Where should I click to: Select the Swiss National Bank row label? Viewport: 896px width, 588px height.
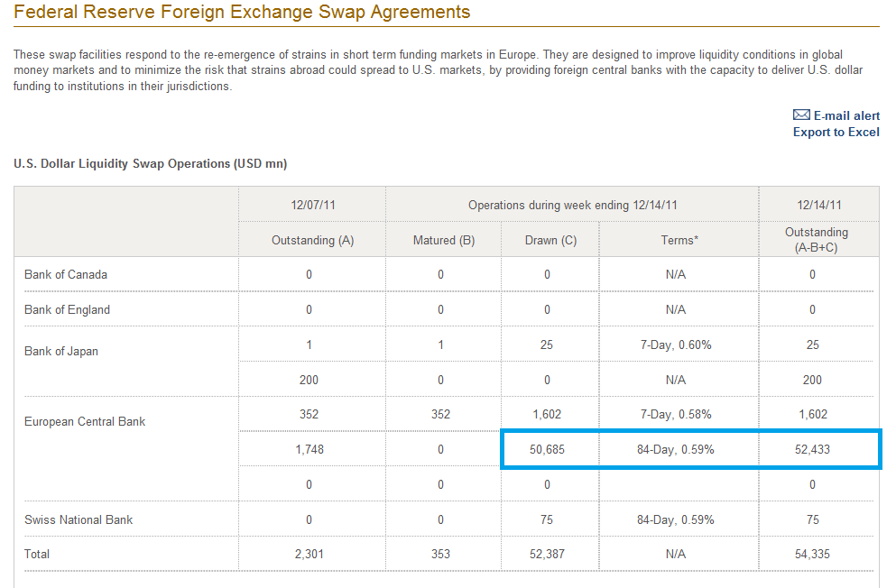79,520
